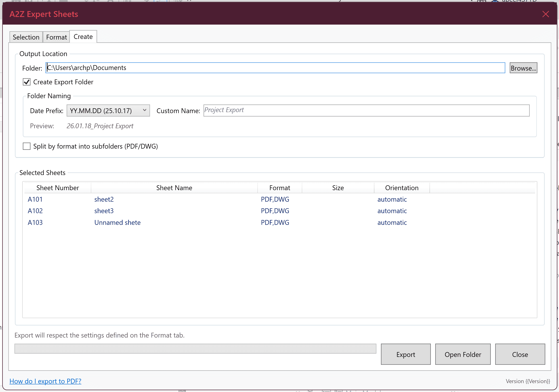Click the Export button
559x392 pixels.
[405, 354]
